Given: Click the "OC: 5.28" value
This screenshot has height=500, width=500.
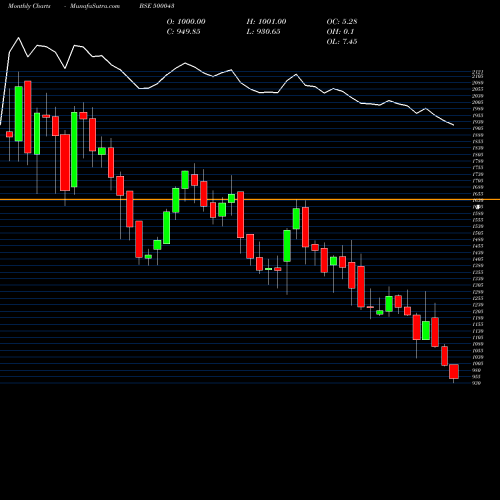Looking at the screenshot, I should tap(342, 22).
